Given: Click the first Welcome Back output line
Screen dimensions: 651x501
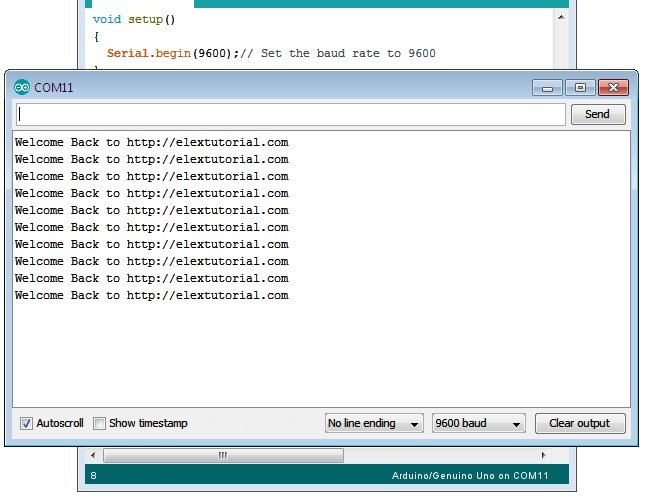Looking at the screenshot, I should (152, 142).
